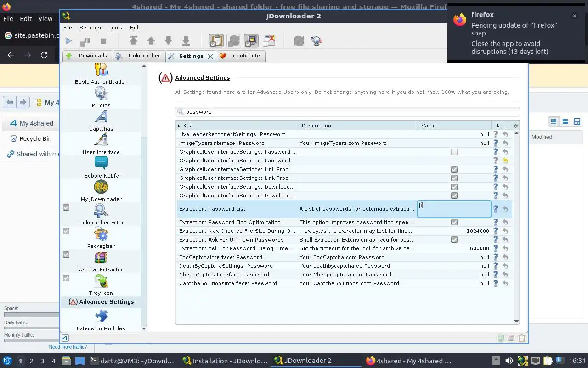The image size is (588, 368).
Task: Open My.JDownloader settings
Action: (101, 191)
